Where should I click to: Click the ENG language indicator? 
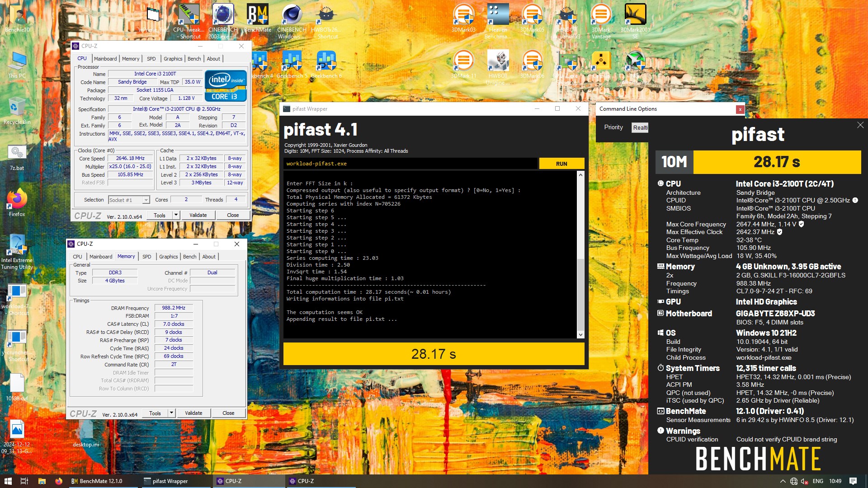(818, 481)
